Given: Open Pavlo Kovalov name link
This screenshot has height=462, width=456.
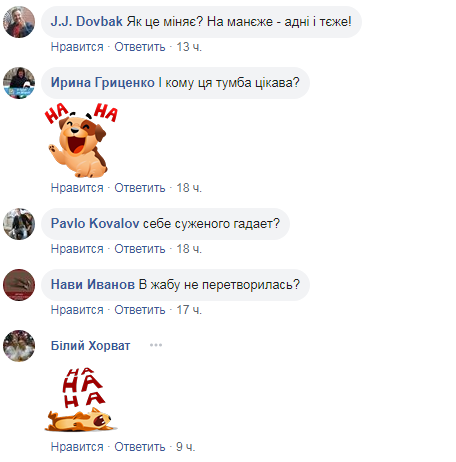Looking at the screenshot, I should 95,224.
